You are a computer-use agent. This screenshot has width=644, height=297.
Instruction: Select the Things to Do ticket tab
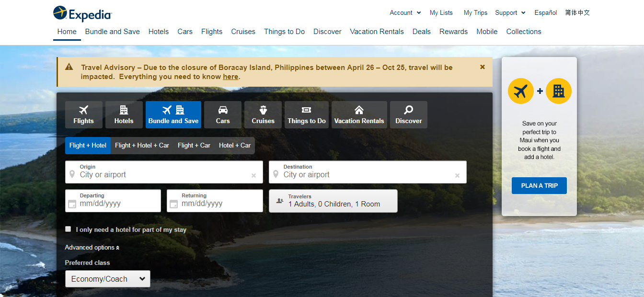click(x=307, y=115)
